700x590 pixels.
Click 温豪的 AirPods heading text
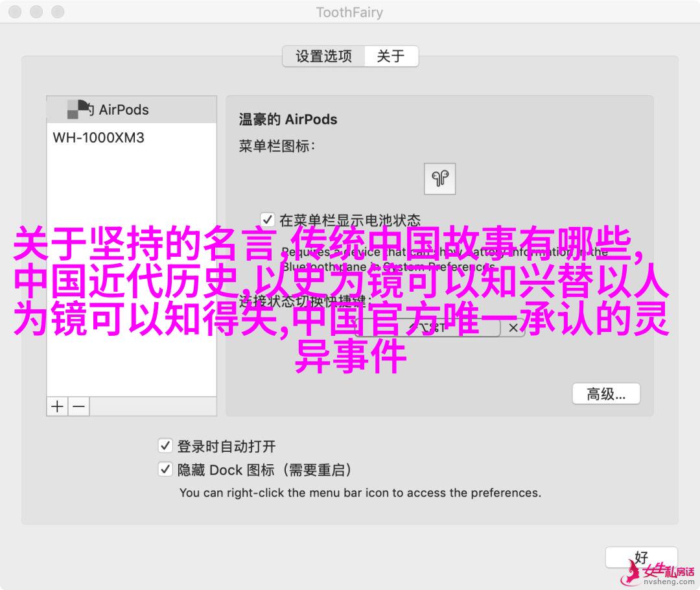coord(288,120)
